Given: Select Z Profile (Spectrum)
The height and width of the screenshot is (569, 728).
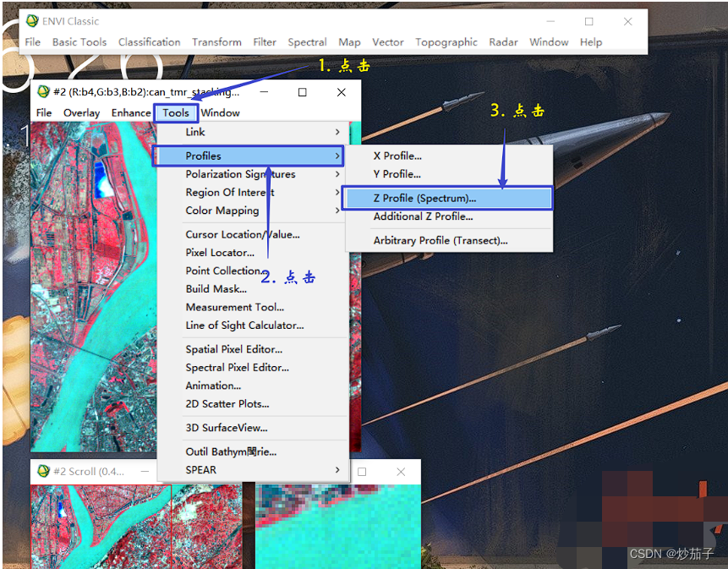Looking at the screenshot, I should tap(447, 198).
